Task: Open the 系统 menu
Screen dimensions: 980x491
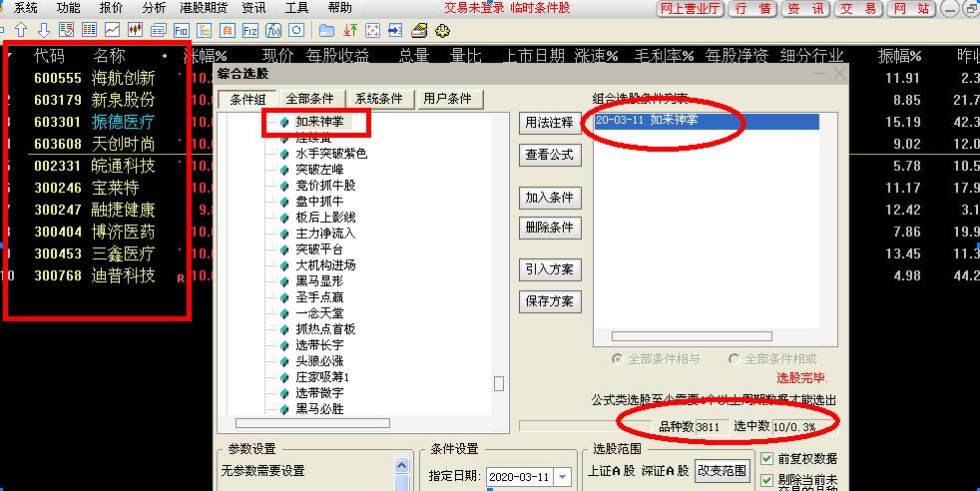Action: 26,8
